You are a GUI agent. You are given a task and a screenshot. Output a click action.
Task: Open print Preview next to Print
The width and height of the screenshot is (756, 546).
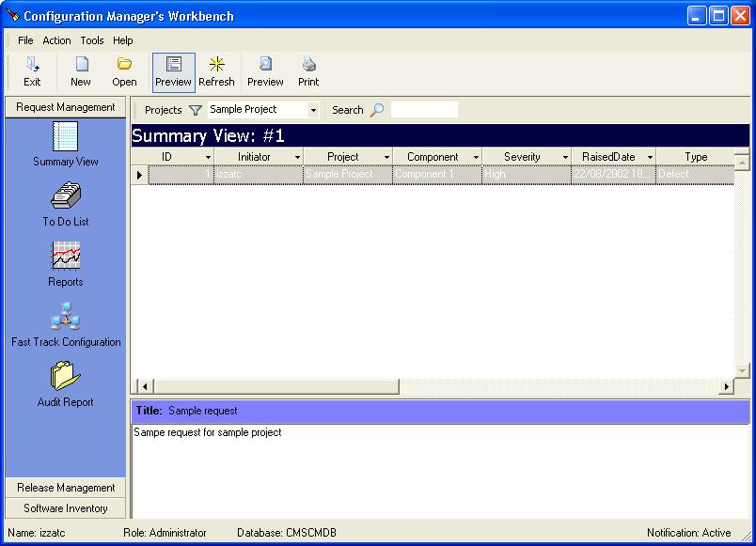[265, 72]
